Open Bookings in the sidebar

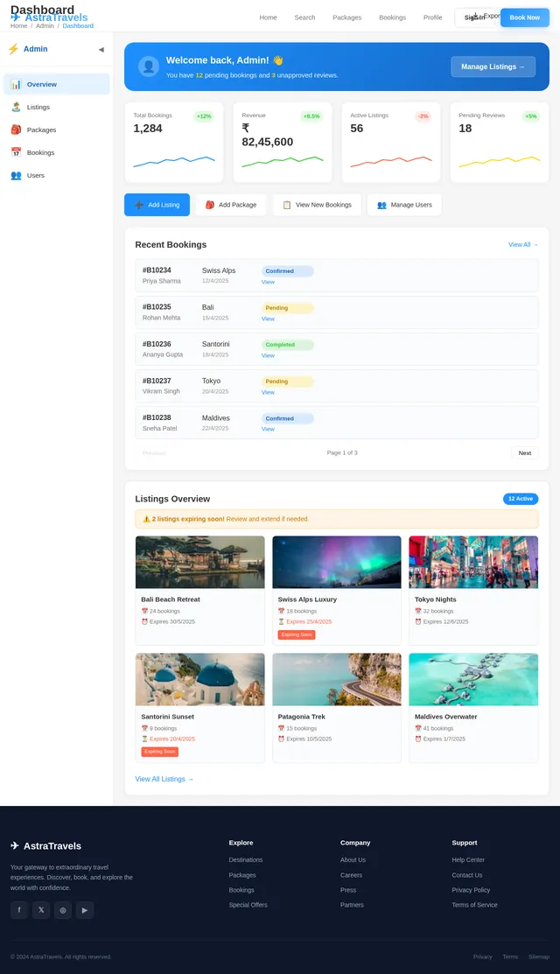coord(57,153)
